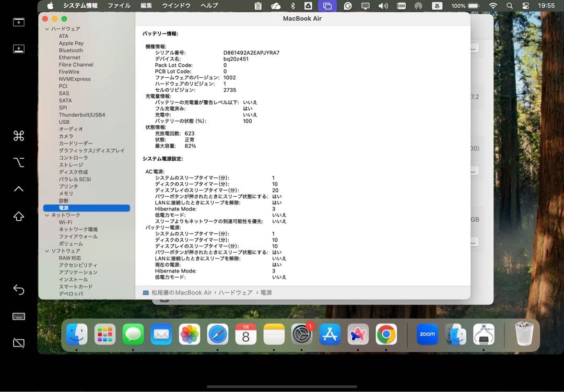Open the ファイル menu
Screen dimensions: 564x392
[x=119, y=6]
